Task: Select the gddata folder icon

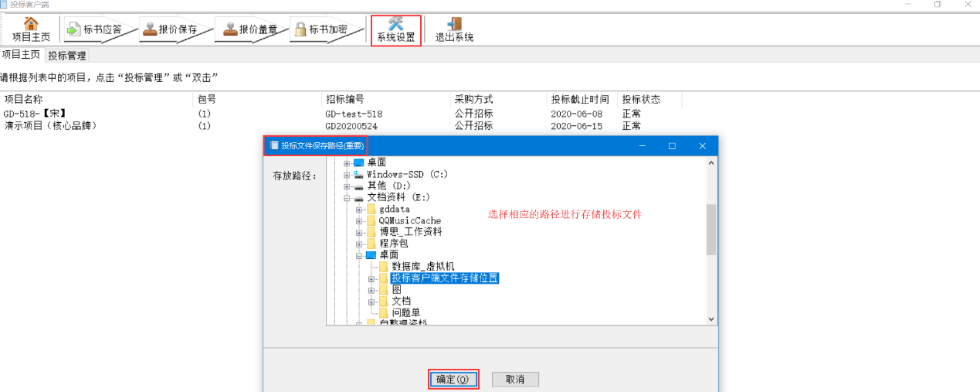Action: [371, 210]
